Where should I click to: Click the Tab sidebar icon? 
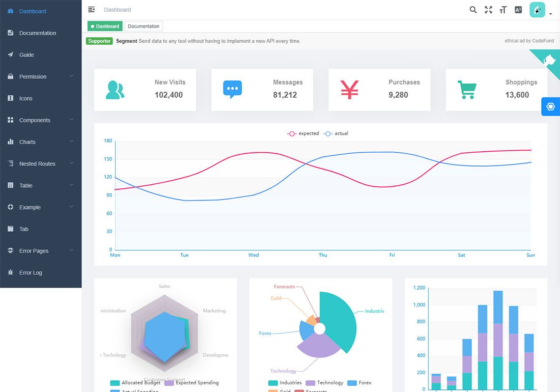tap(10, 229)
